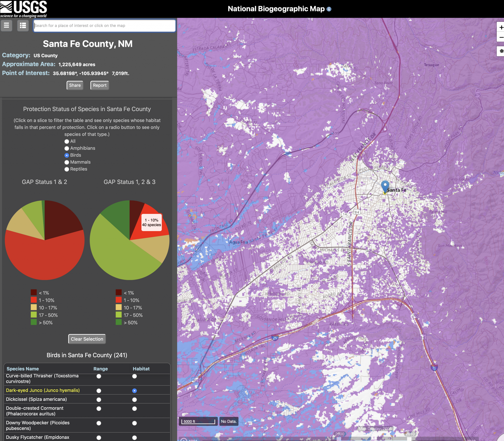This screenshot has width=504, height=441.
Task: Select the Mammals species type
Action: tap(67, 162)
